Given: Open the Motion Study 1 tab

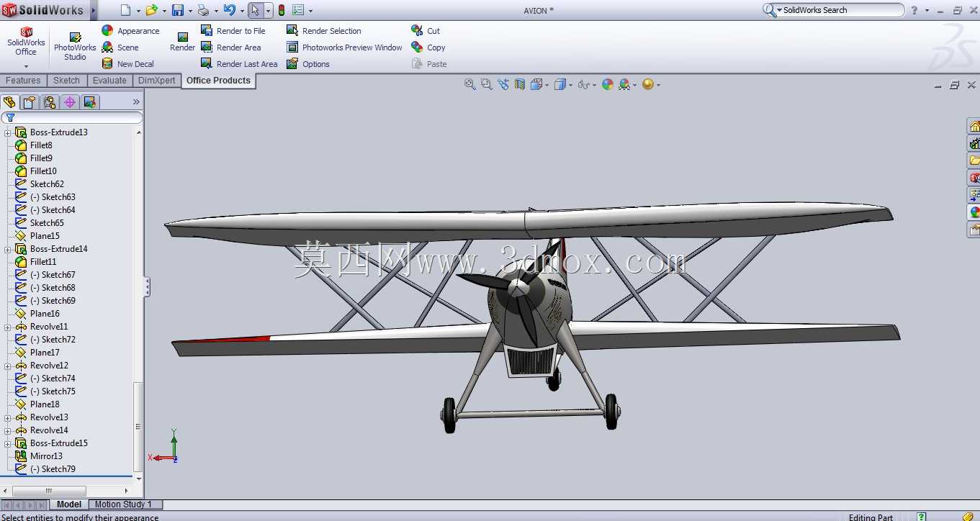Looking at the screenshot, I should (x=123, y=504).
